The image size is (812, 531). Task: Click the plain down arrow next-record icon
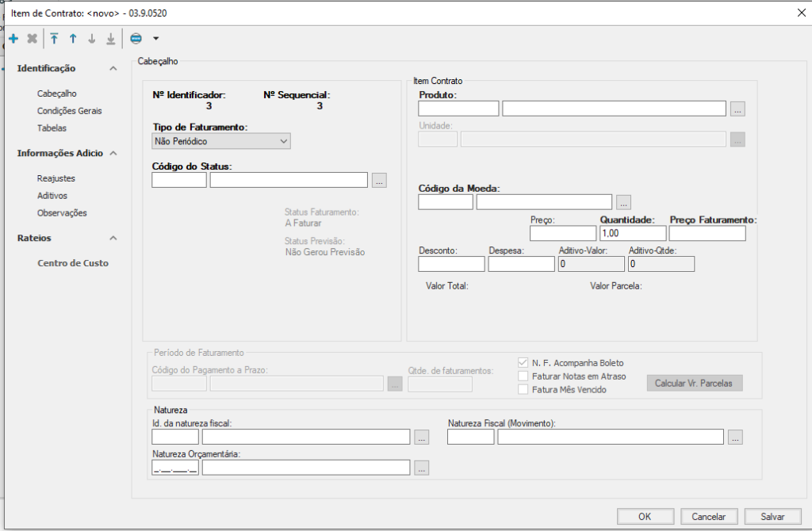[x=92, y=38]
